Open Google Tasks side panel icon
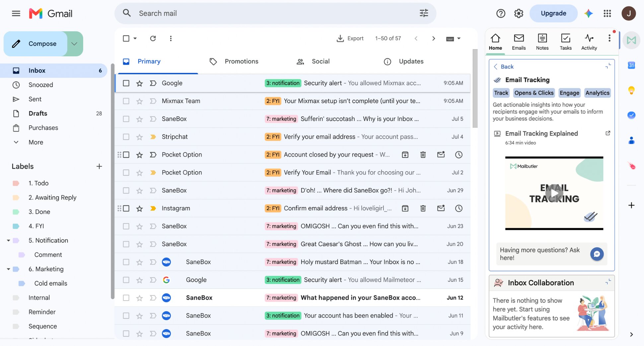644x346 pixels. pyautogui.click(x=631, y=115)
